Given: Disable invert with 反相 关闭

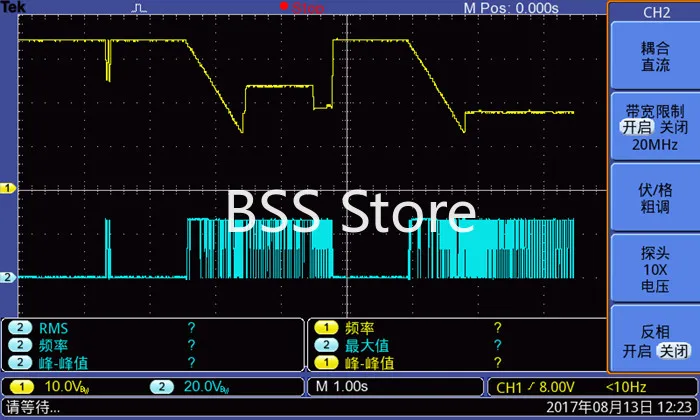Looking at the screenshot, I should pos(674,351).
